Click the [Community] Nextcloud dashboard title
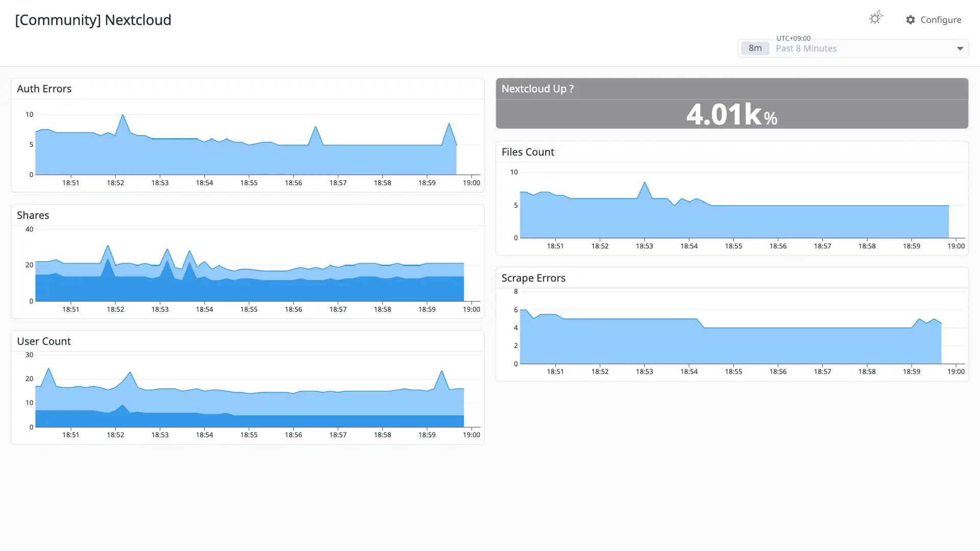The height and width of the screenshot is (551, 980). [x=93, y=20]
